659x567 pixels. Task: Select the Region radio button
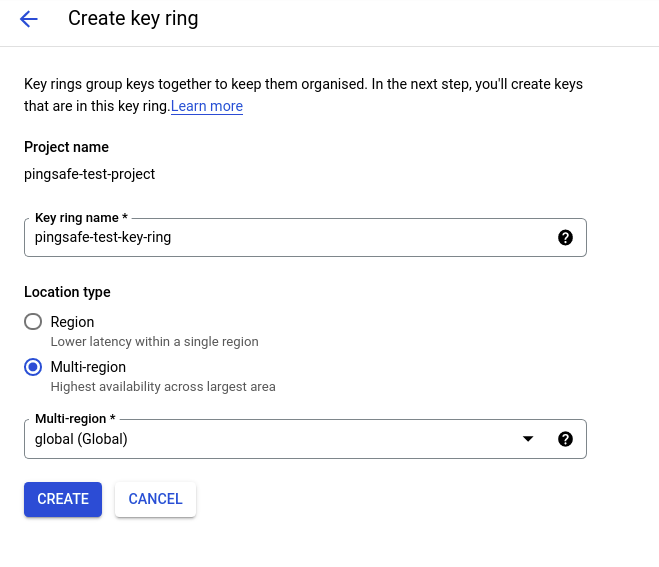click(x=33, y=322)
